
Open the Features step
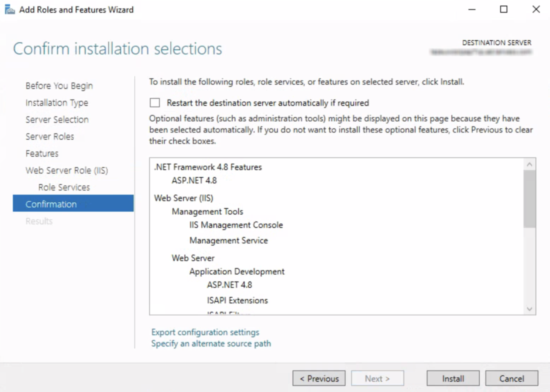click(x=42, y=154)
